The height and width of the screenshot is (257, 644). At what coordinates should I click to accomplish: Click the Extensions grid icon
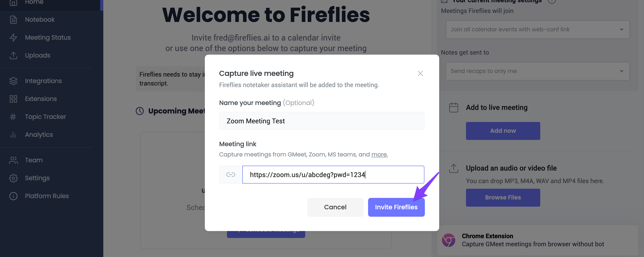(13, 99)
